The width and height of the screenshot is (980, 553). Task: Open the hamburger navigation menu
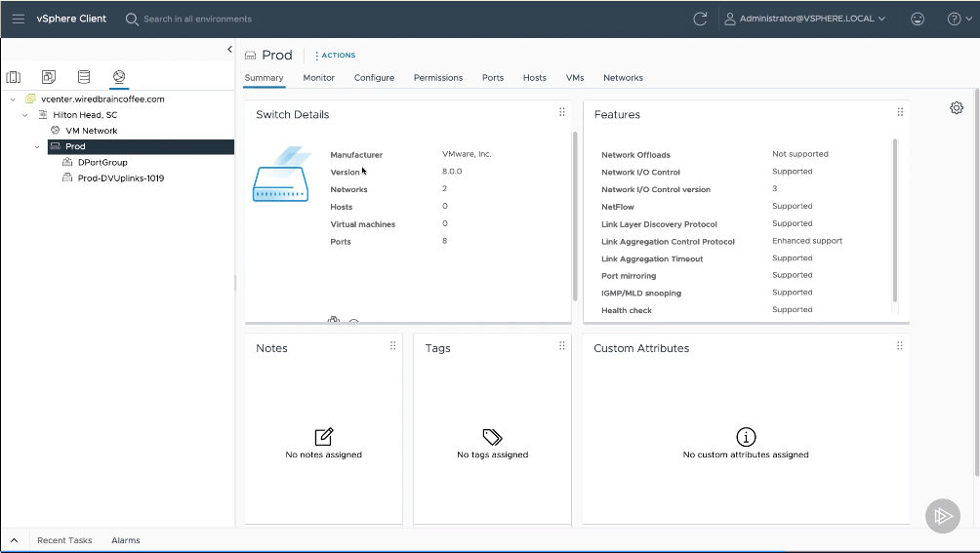(19, 19)
